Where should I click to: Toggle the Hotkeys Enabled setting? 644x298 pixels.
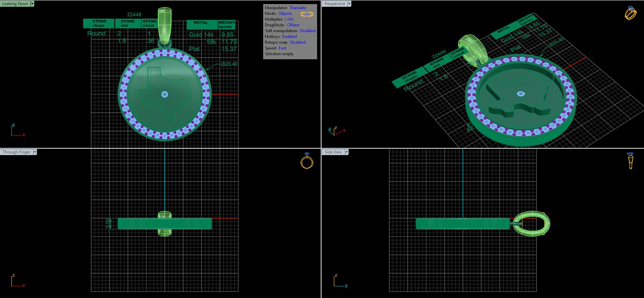click(289, 37)
